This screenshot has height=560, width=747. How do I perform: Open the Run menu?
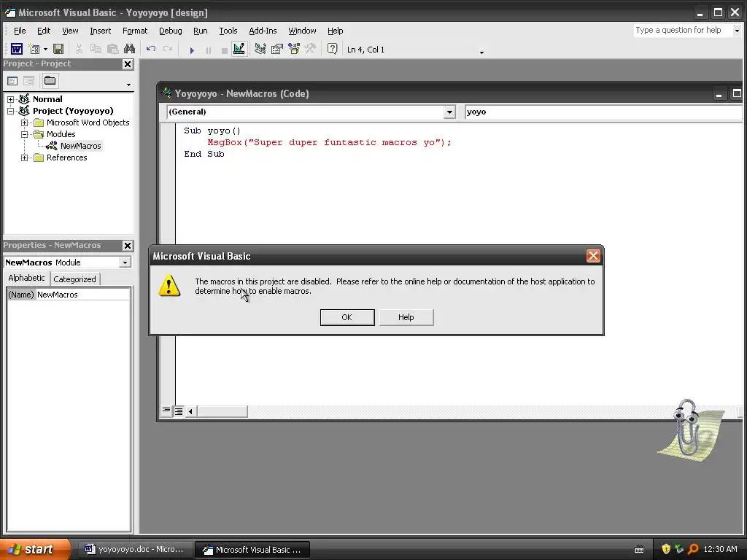coord(200,31)
